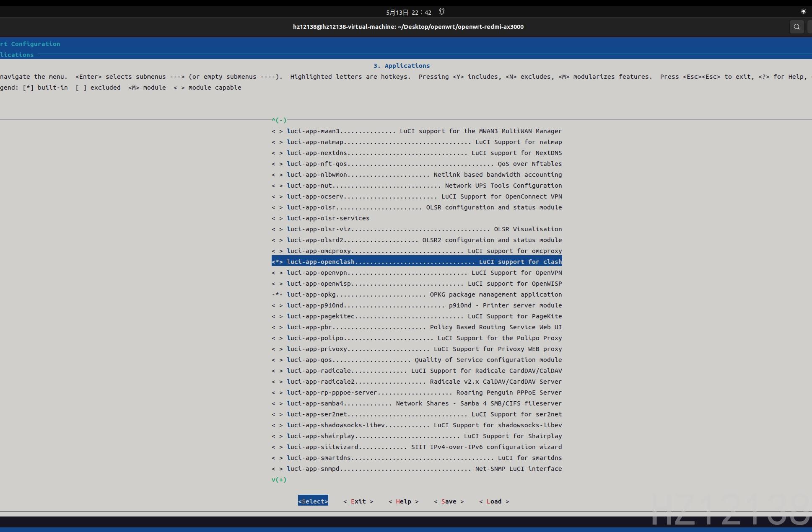Select the luci-app-natmap row
The width and height of the screenshot is (812, 532).
[x=417, y=142]
